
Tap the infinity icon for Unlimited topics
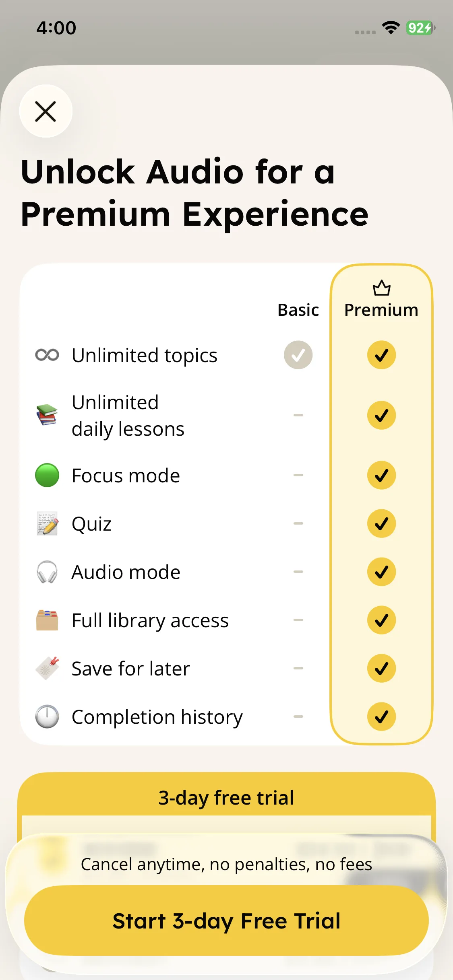tap(47, 355)
